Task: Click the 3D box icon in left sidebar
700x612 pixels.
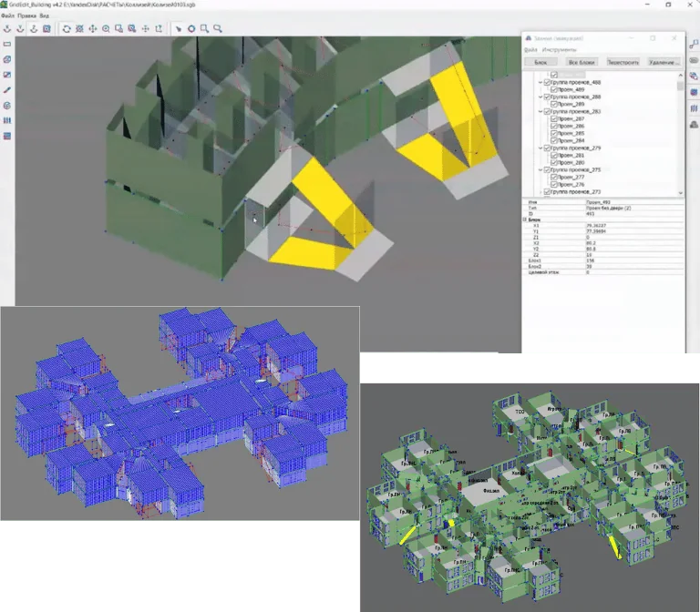Action: tap(7, 59)
